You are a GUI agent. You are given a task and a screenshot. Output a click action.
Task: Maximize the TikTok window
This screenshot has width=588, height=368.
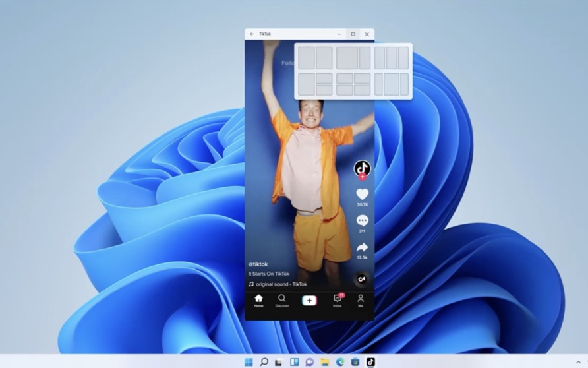click(x=353, y=34)
